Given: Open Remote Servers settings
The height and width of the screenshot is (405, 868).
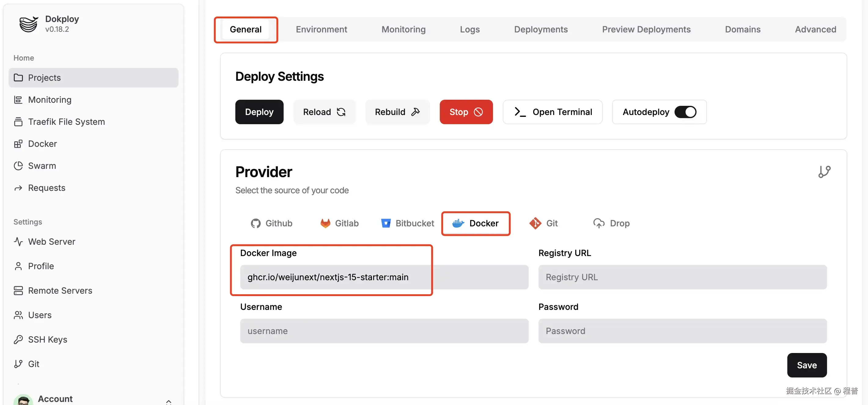Looking at the screenshot, I should tap(60, 290).
